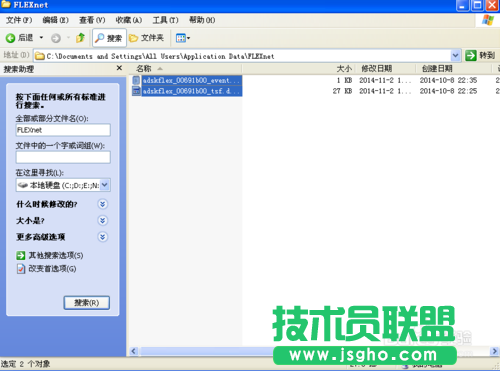The image size is (500, 371).
Task: Click the Forward arrow icon
Action: (56, 38)
